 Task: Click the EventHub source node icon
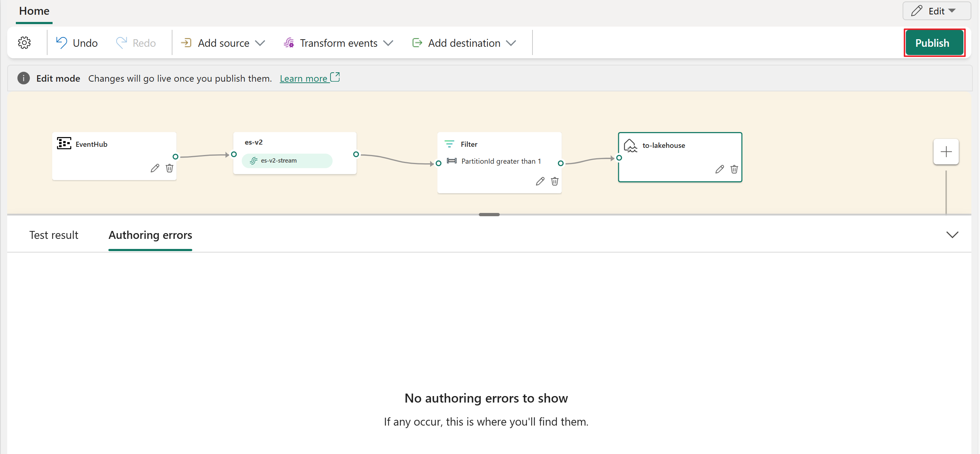(x=63, y=144)
